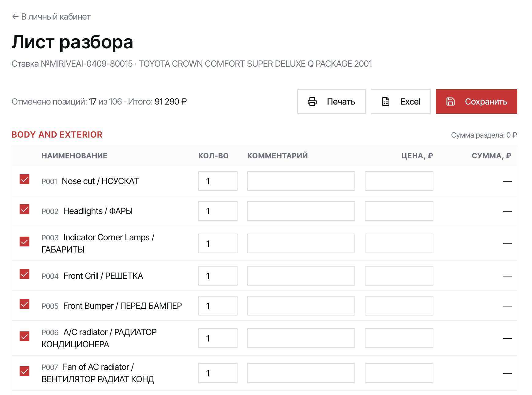The width and height of the screenshot is (532, 395).
Task: Click quantity field for Front Grill row
Action: (x=218, y=276)
